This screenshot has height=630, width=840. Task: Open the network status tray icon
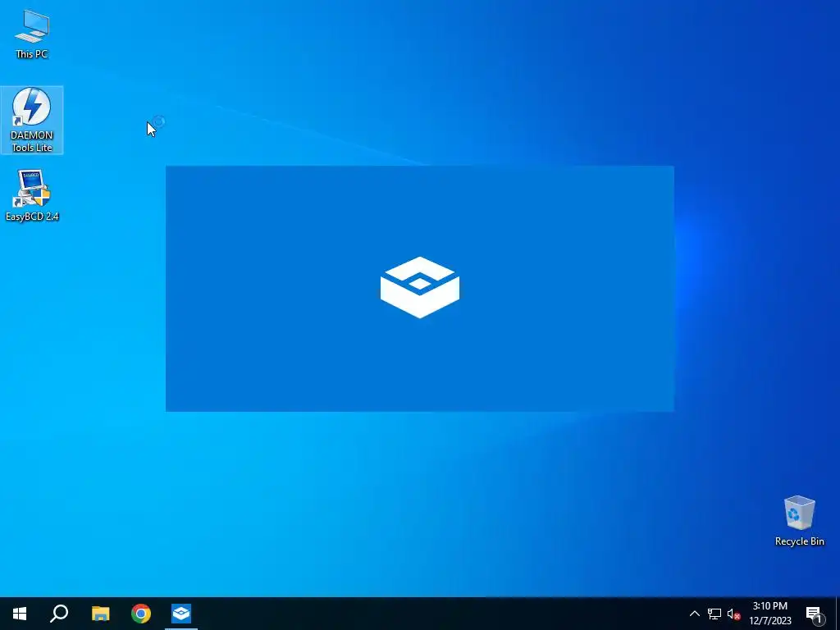tap(714, 614)
